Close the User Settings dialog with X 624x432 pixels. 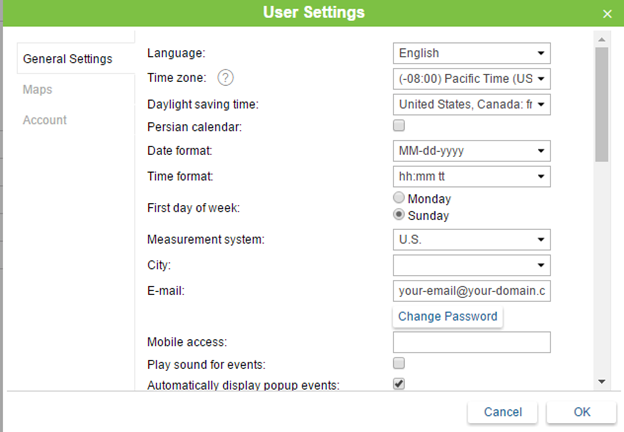tap(607, 13)
